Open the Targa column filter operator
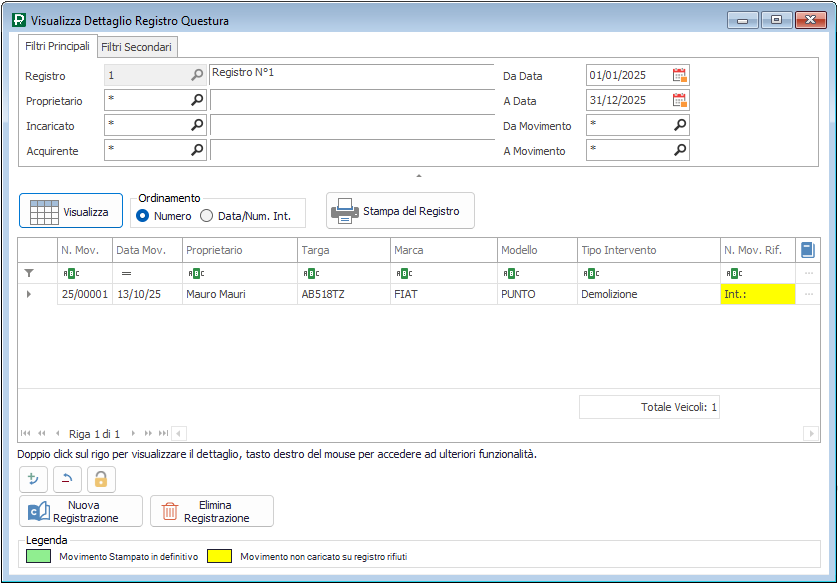The image size is (838, 585). [x=308, y=273]
